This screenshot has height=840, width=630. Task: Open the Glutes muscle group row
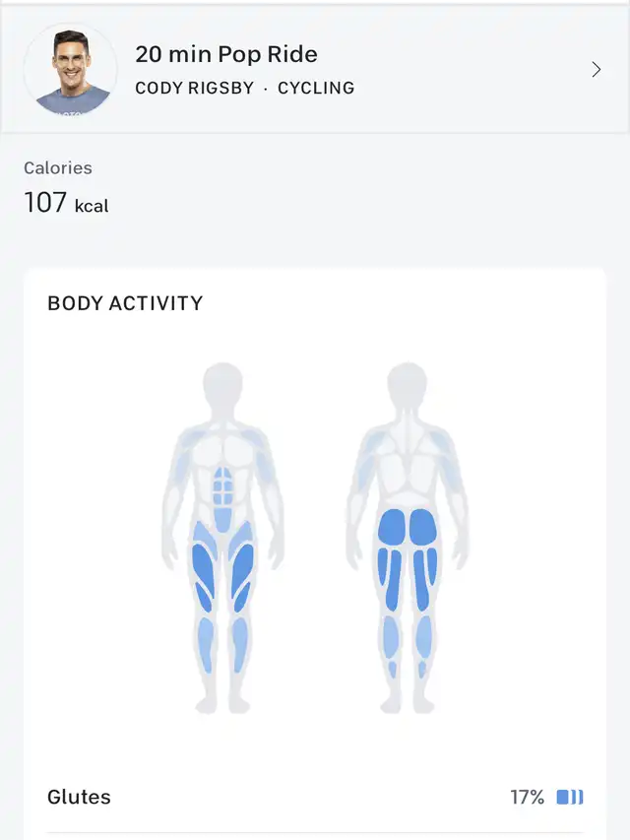coord(315,797)
